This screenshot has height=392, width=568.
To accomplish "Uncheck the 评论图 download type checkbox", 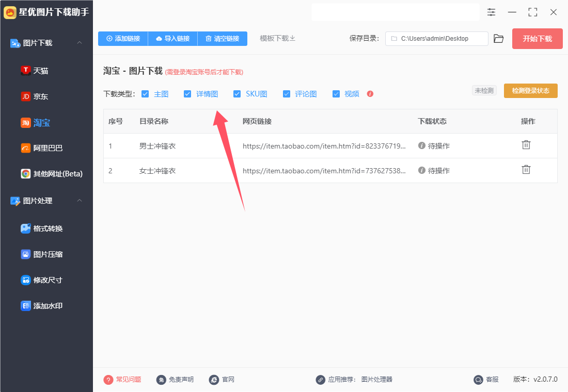I will point(287,94).
